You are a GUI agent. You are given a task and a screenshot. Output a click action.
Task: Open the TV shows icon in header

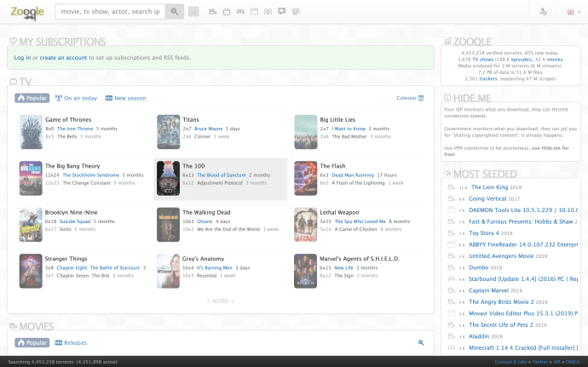[226, 12]
